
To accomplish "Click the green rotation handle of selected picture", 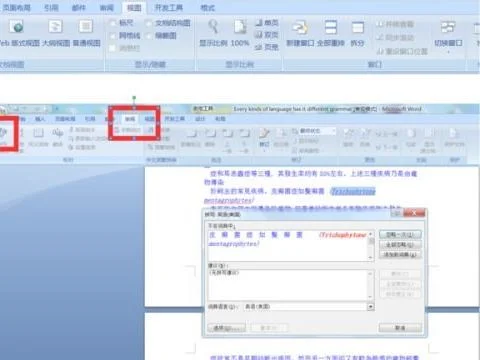I will [134, 98].
